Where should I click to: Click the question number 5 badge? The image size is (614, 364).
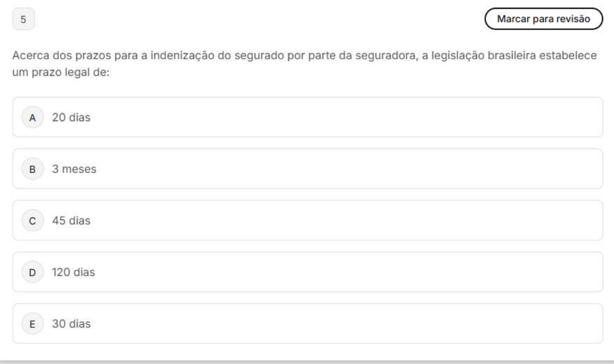click(23, 20)
